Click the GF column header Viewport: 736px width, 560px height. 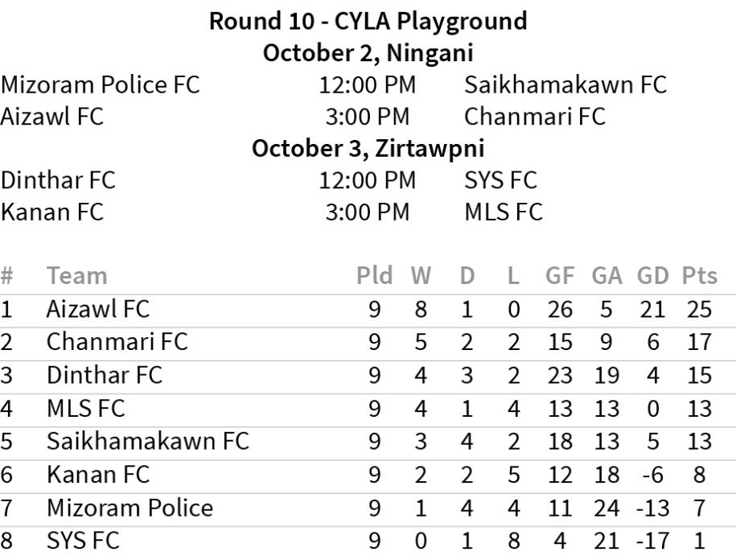pos(560,275)
